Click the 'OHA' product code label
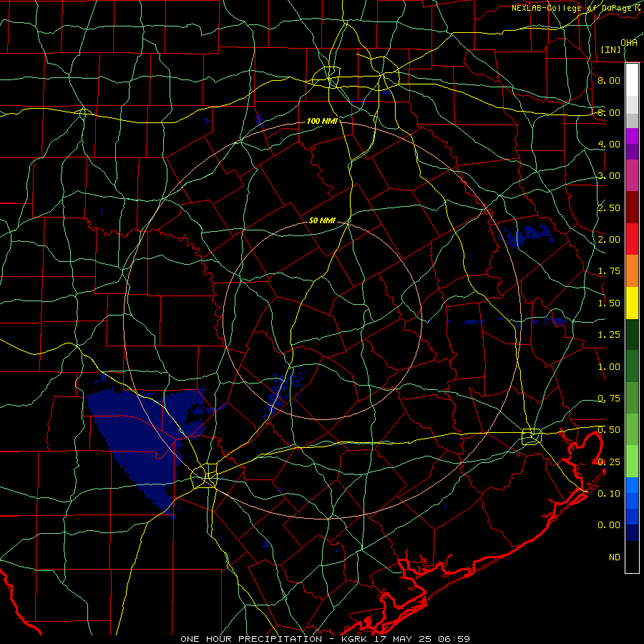644x644 pixels. coord(629,43)
